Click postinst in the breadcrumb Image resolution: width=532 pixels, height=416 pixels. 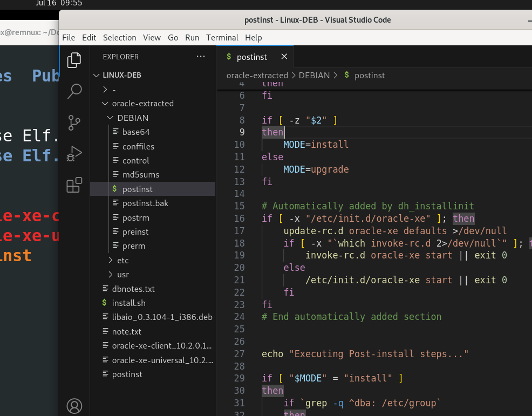pyautogui.click(x=370, y=76)
